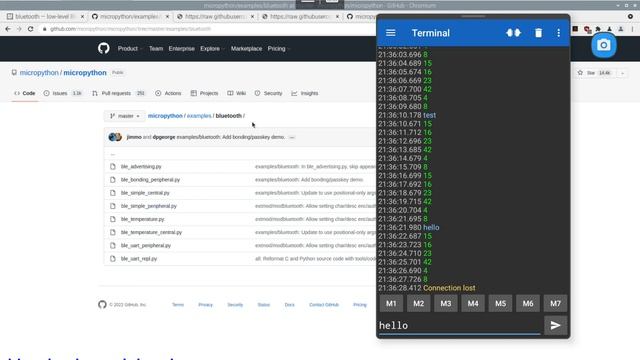Switch to the Wiki repository tab
The width and height of the screenshot is (640, 360).
coord(236,93)
